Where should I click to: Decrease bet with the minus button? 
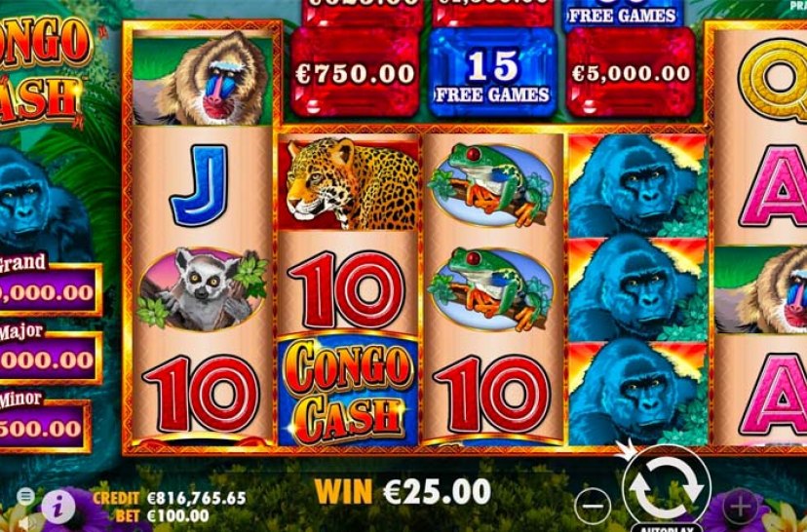[x=593, y=507]
